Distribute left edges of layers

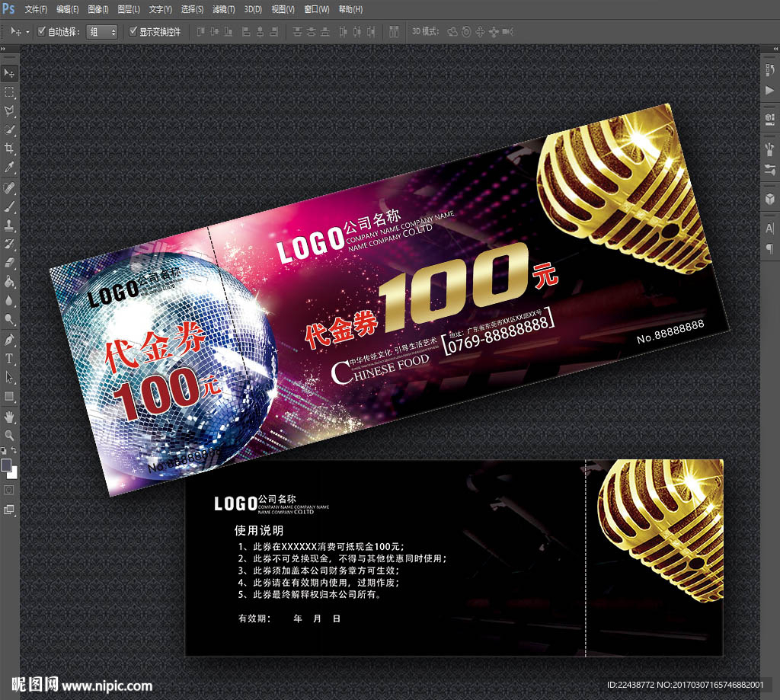[x=344, y=32]
